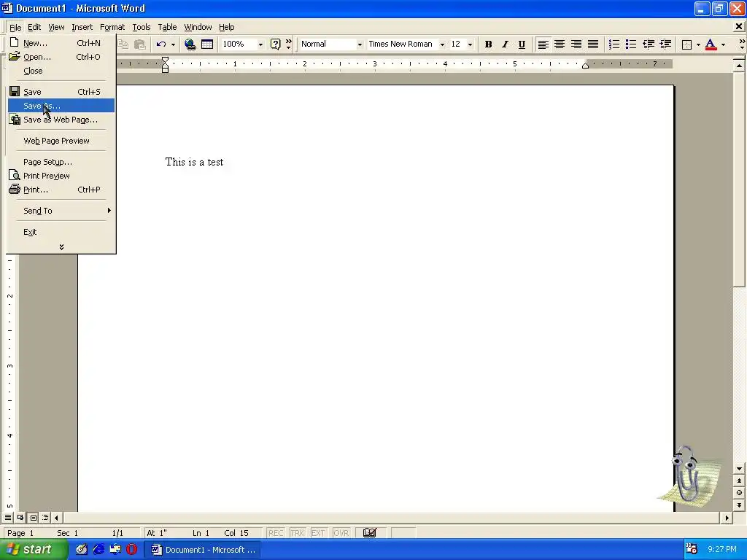Open the Insert menu
Screen dimensions: 747x560
(x=82, y=27)
